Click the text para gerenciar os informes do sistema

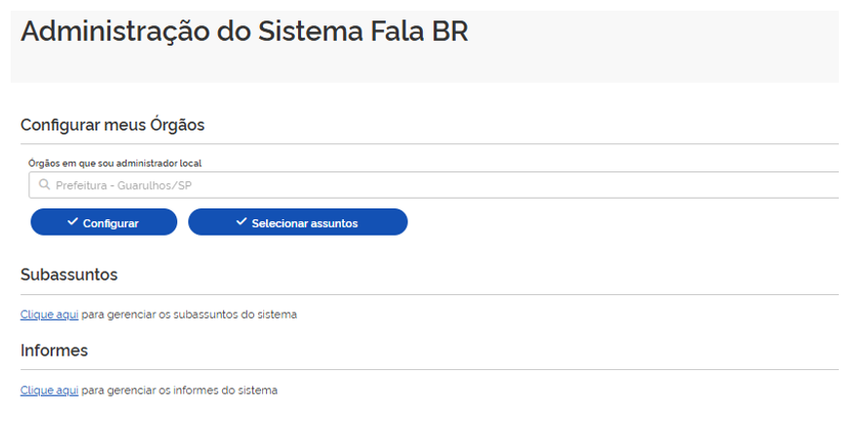[x=179, y=390]
